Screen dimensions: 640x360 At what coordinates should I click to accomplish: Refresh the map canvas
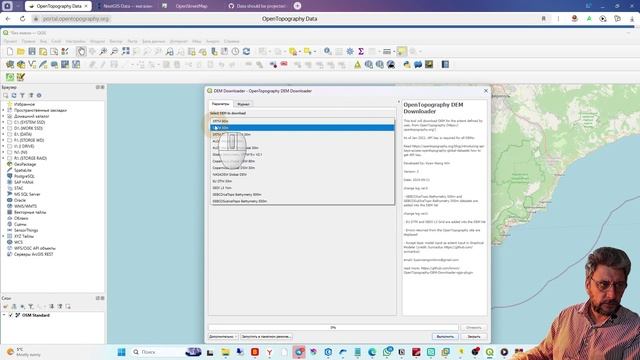pyautogui.click(x=246, y=51)
